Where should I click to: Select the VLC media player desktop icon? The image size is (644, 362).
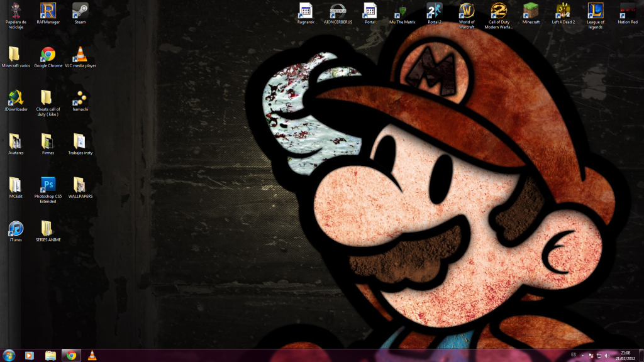(x=80, y=55)
